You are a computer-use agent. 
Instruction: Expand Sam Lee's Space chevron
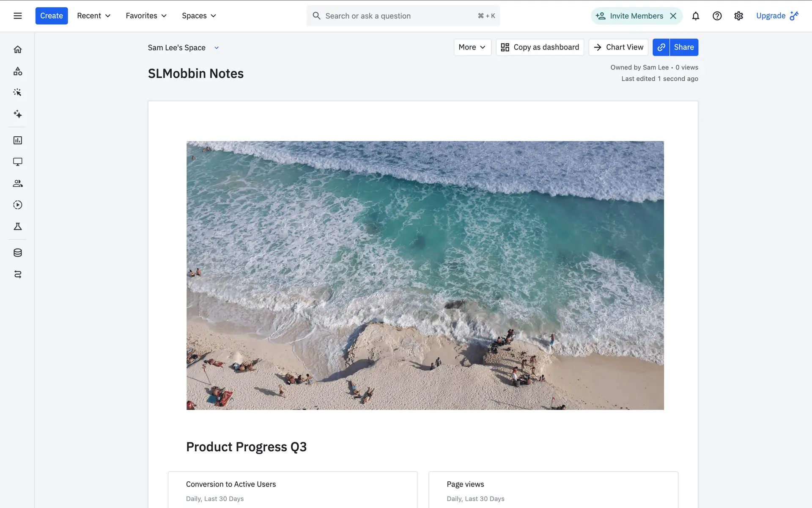point(217,48)
